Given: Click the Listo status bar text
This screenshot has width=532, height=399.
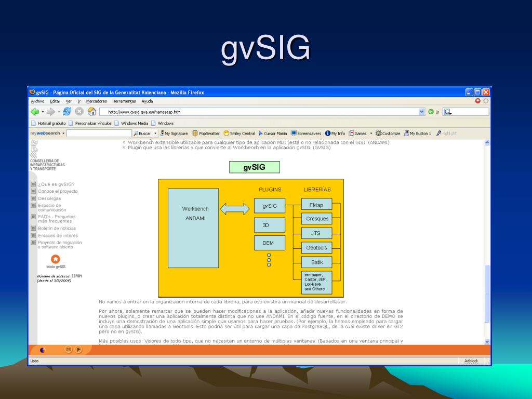Looking at the screenshot, I should (x=34, y=361).
